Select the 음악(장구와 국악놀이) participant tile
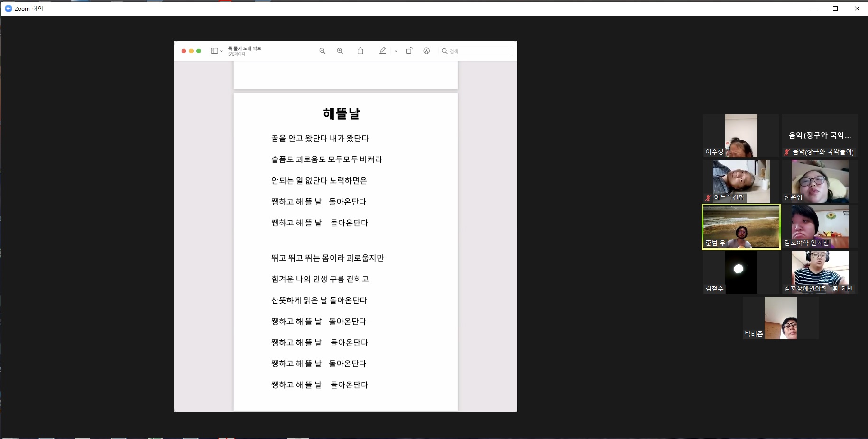This screenshot has width=868, height=439. pyautogui.click(x=820, y=136)
